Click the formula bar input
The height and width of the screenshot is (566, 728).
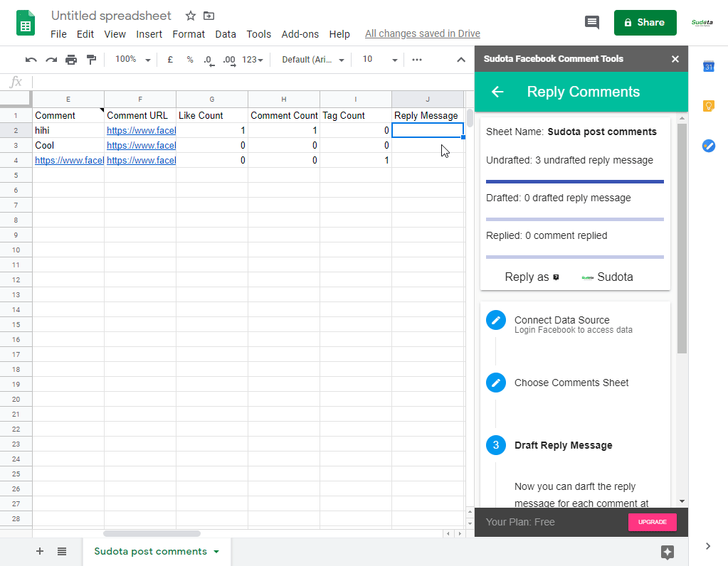point(253,82)
